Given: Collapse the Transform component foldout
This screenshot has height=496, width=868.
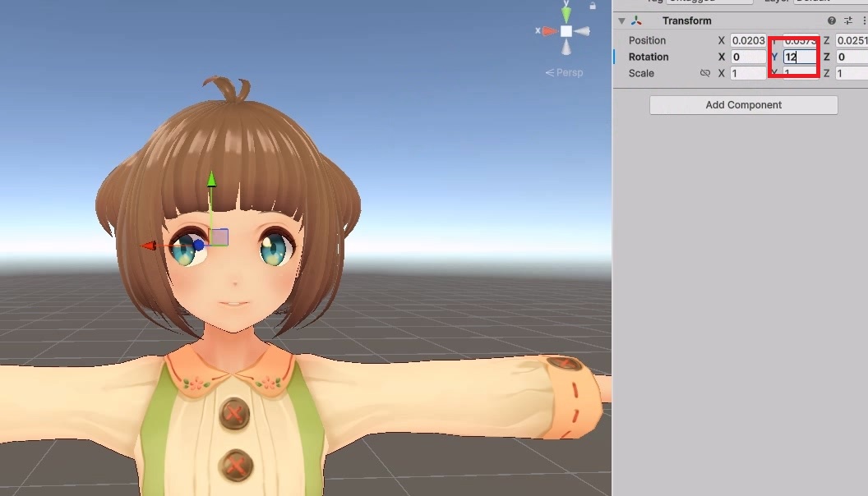Looking at the screenshot, I should click(x=621, y=21).
